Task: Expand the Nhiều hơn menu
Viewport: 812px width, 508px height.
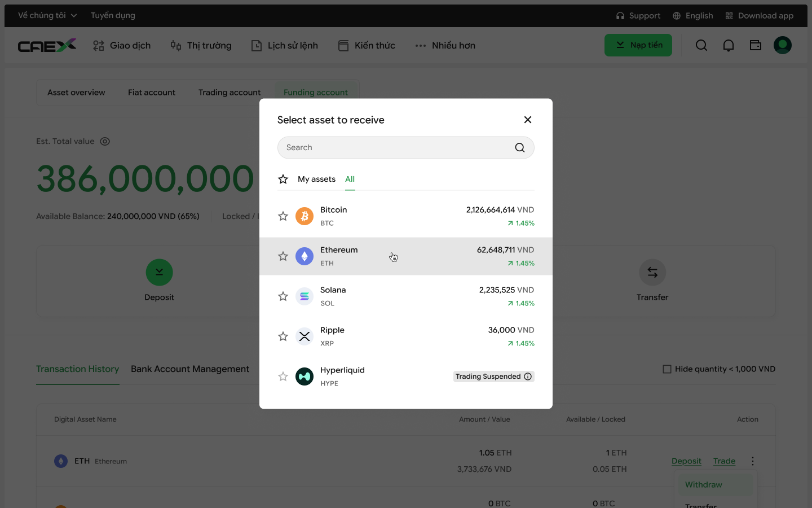Action: pos(445,45)
